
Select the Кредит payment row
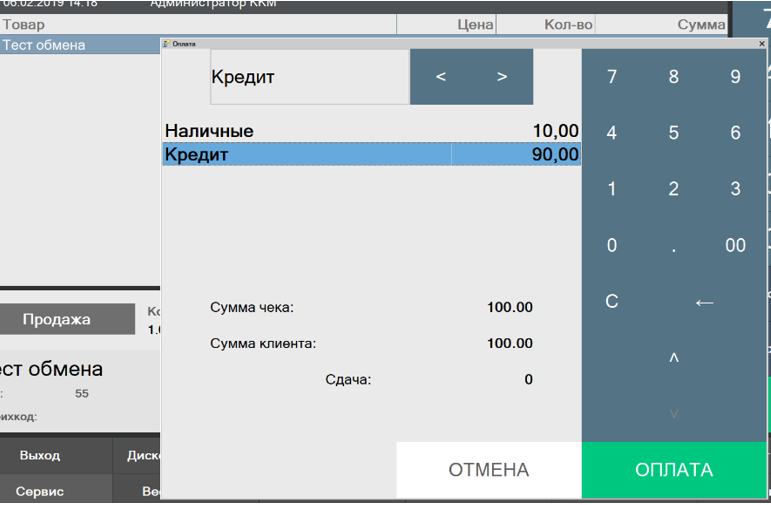pyautogui.click(x=371, y=155)
